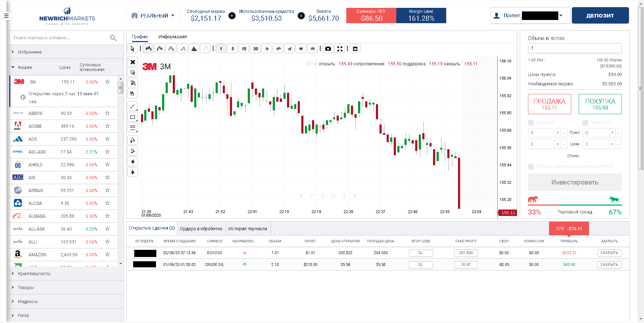Set chart timeframe to 4h
This screenshot has width=644, height=323.
[278, 49]
